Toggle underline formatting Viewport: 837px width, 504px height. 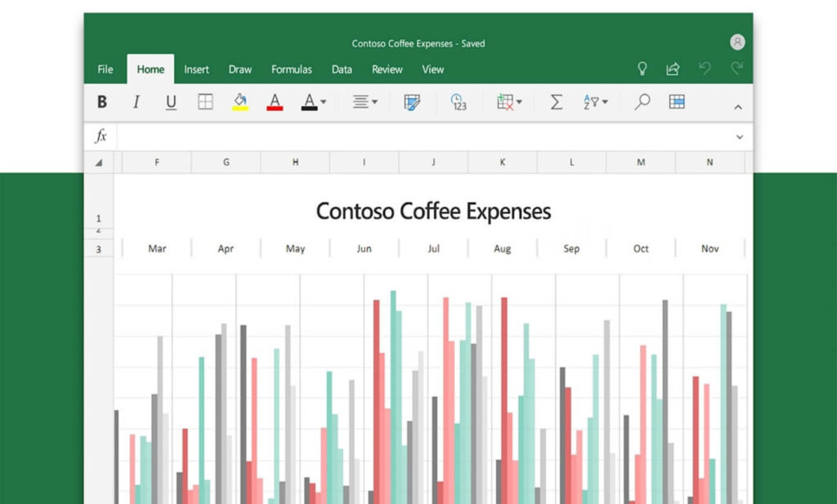pyautogui.click(x=171, y=102)
